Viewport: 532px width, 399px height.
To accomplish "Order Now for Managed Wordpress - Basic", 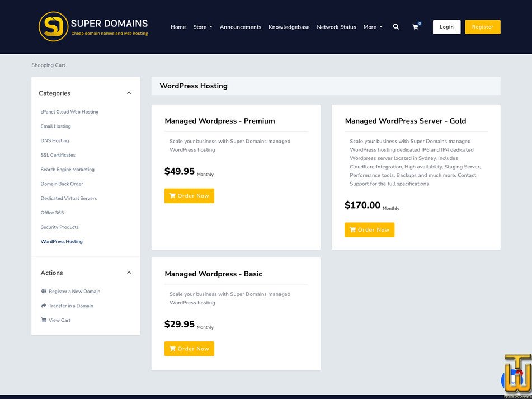I will (x=189, y=349).
